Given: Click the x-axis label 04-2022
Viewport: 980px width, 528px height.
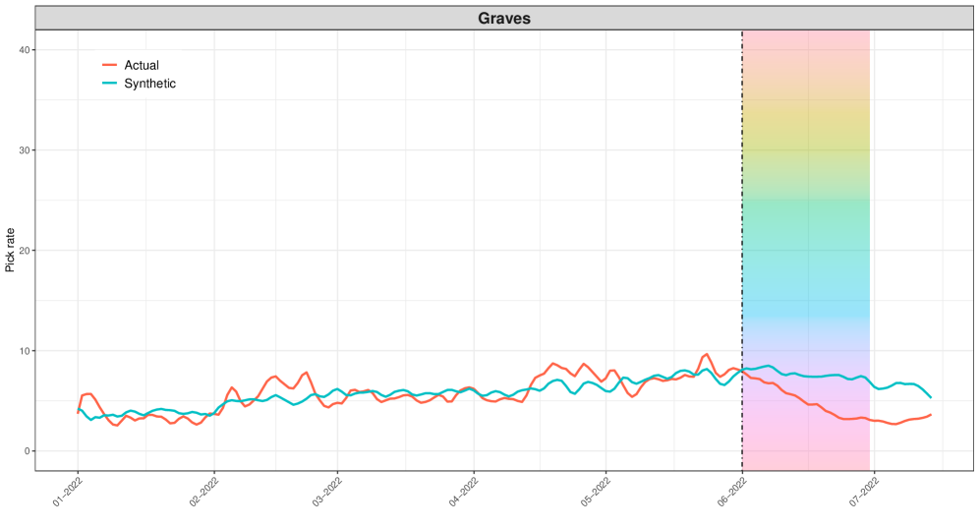Looking at the screenshot, I should 463,492.
